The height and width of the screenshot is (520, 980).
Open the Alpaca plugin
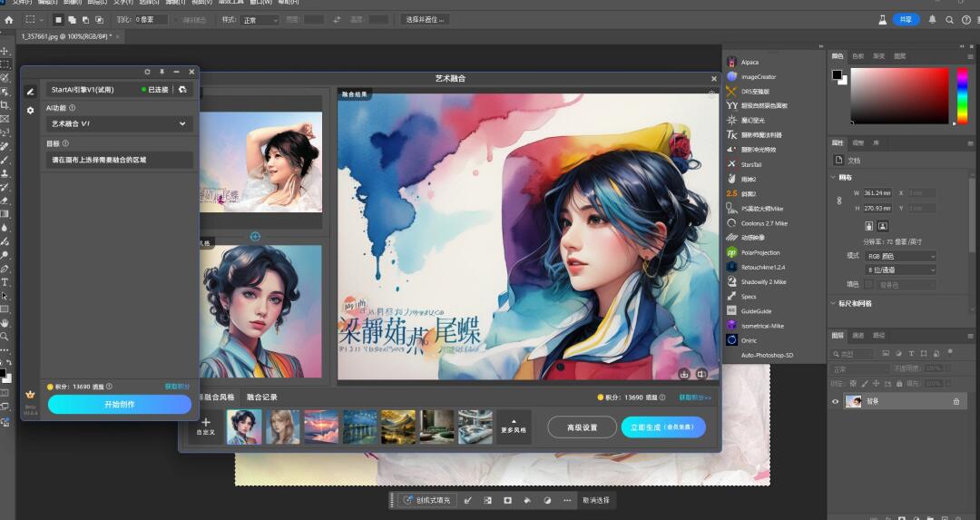[750, 62]
